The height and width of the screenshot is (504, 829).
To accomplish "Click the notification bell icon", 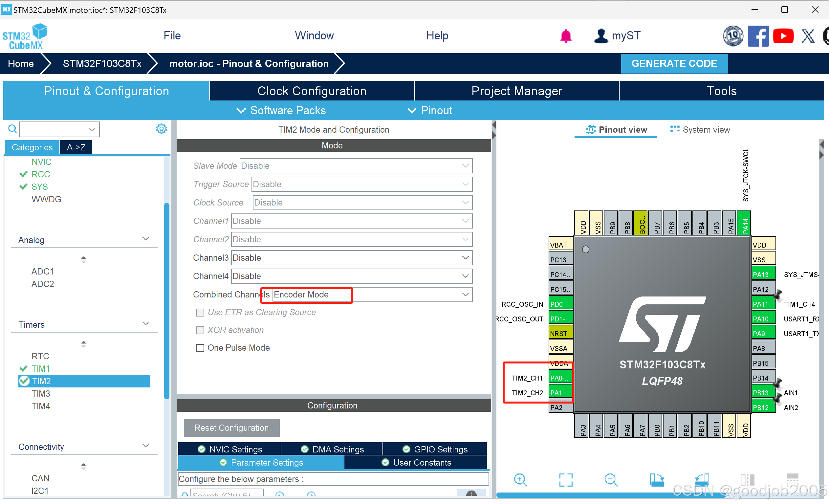I will click(x=566, y=36).
